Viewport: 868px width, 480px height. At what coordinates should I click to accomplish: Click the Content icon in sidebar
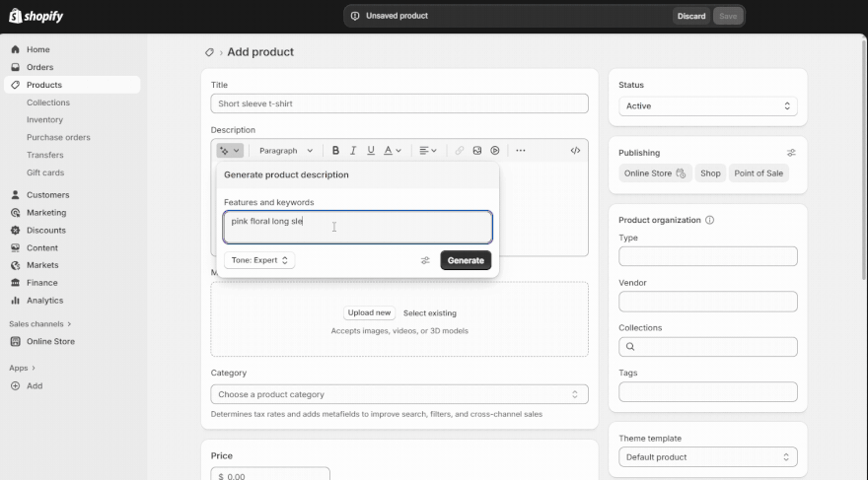coord(16,247)
